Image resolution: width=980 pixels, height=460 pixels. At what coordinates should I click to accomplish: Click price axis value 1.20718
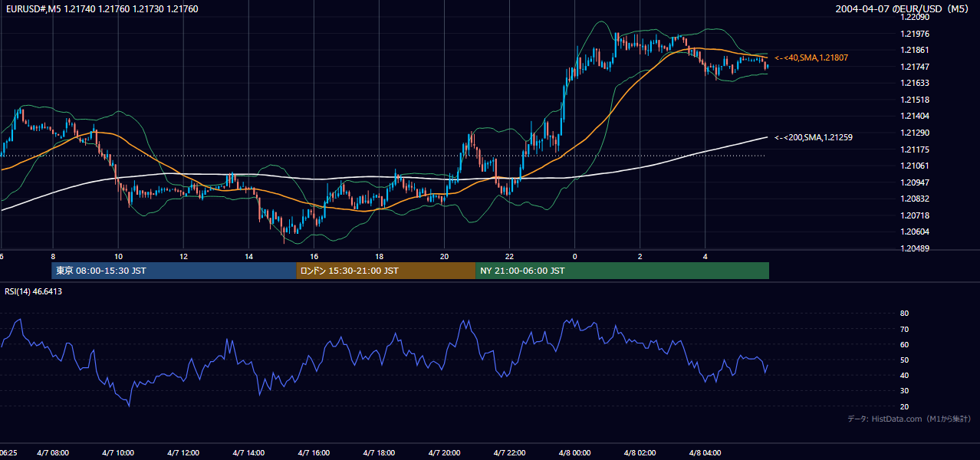[x=914, y=215]
